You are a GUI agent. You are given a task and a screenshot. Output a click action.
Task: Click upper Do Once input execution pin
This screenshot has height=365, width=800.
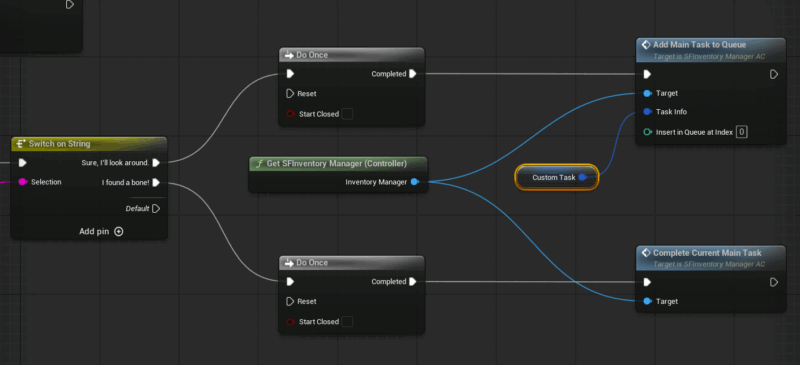click(x=290, y=74)
